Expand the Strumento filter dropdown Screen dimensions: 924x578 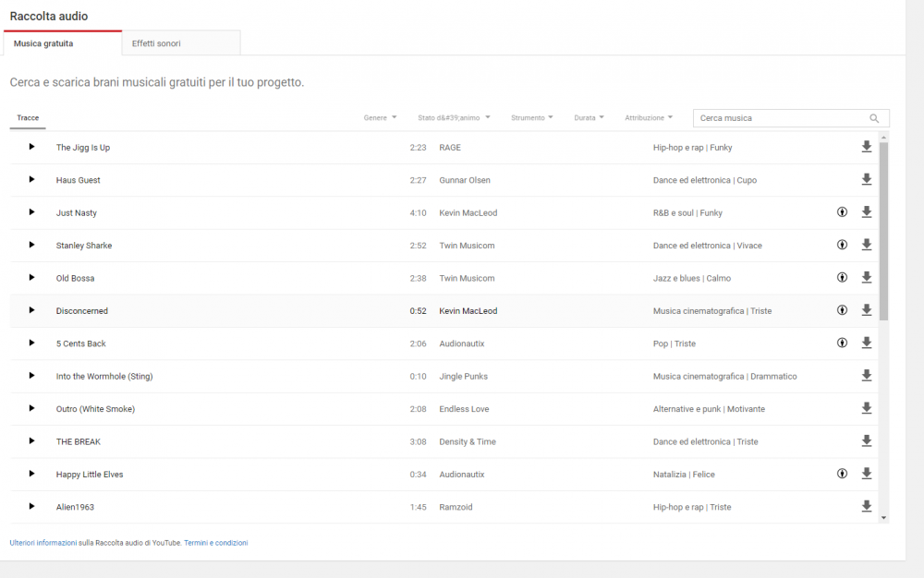click(532, 118)
